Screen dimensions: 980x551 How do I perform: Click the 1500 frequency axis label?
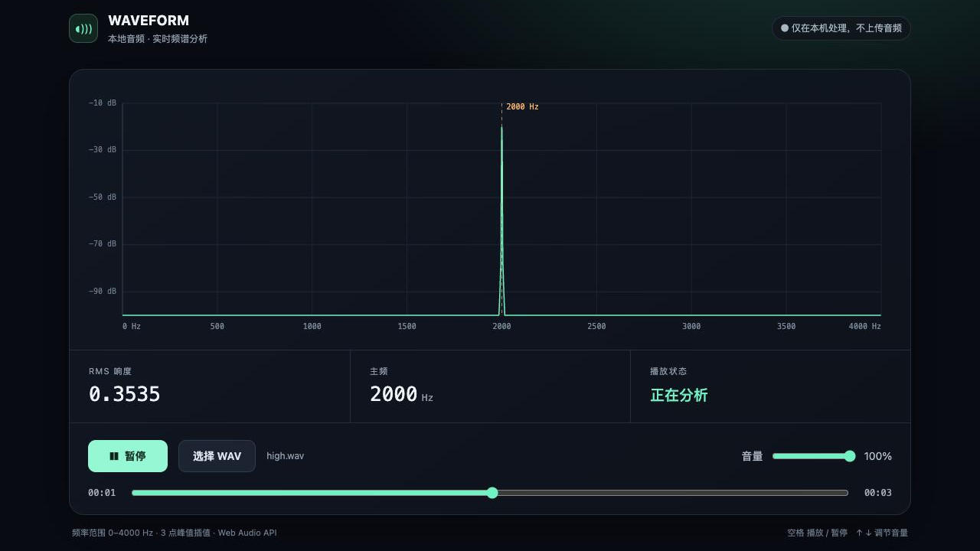[407, 327]
